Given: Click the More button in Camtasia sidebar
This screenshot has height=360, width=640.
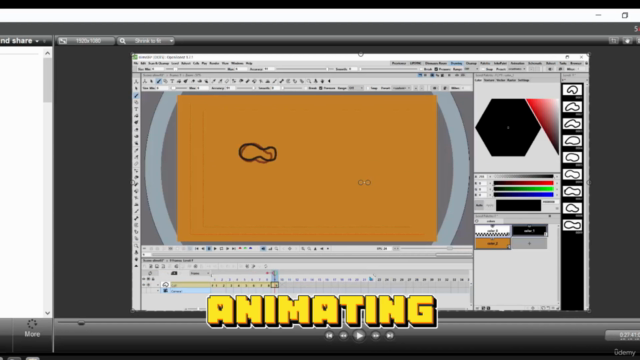Looking at the screenshot, I should click(x=32, y=329).
